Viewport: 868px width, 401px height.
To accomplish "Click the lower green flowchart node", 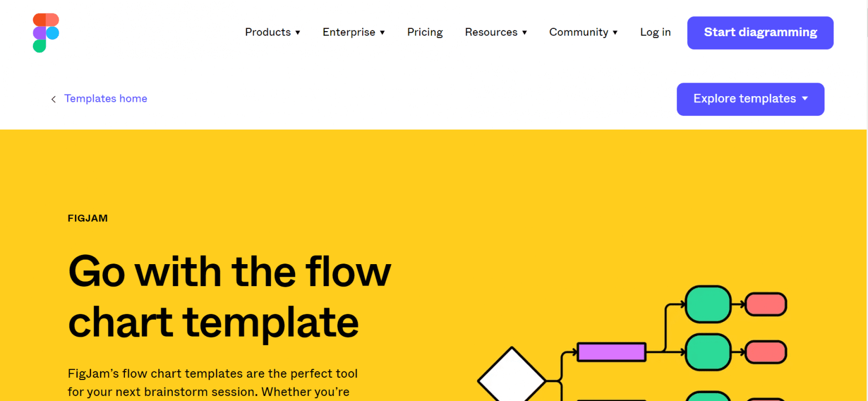I will pos(708,352).
